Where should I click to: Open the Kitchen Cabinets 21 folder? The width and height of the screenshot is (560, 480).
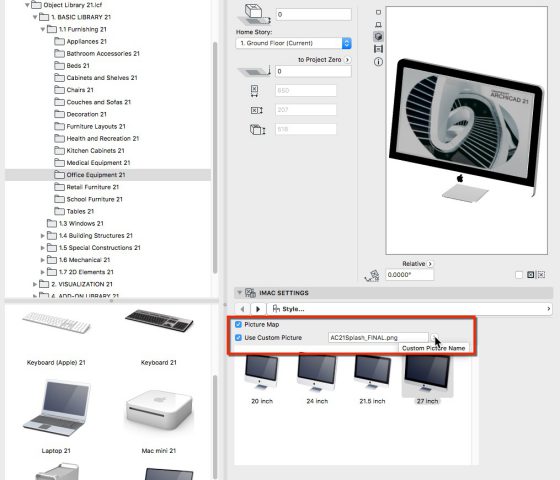(x=89, y=151)
